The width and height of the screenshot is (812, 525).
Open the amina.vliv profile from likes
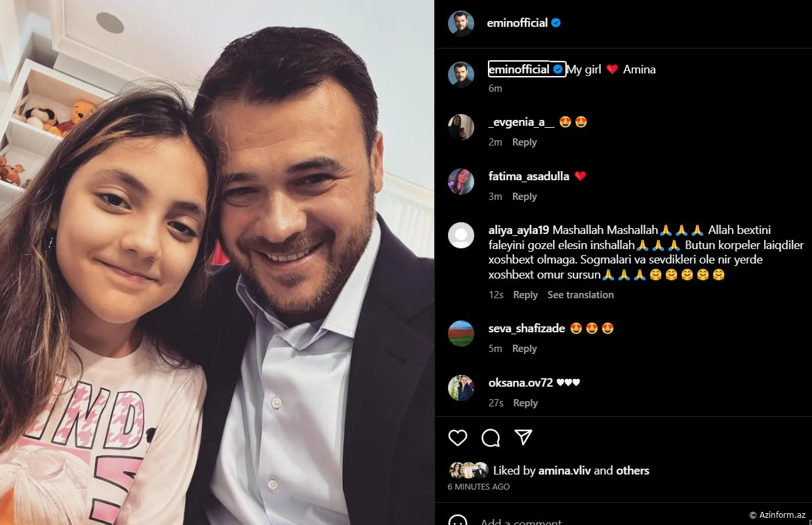tap(565, 471)
